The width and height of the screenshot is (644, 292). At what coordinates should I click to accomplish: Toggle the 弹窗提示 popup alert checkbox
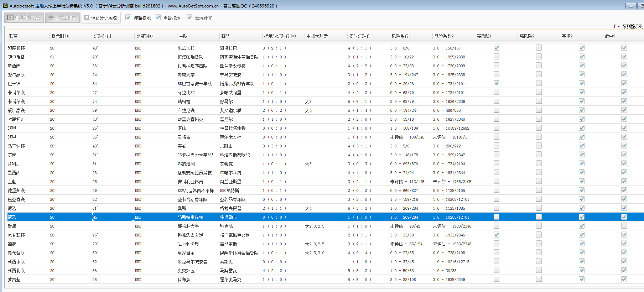[x=128, y=17]
